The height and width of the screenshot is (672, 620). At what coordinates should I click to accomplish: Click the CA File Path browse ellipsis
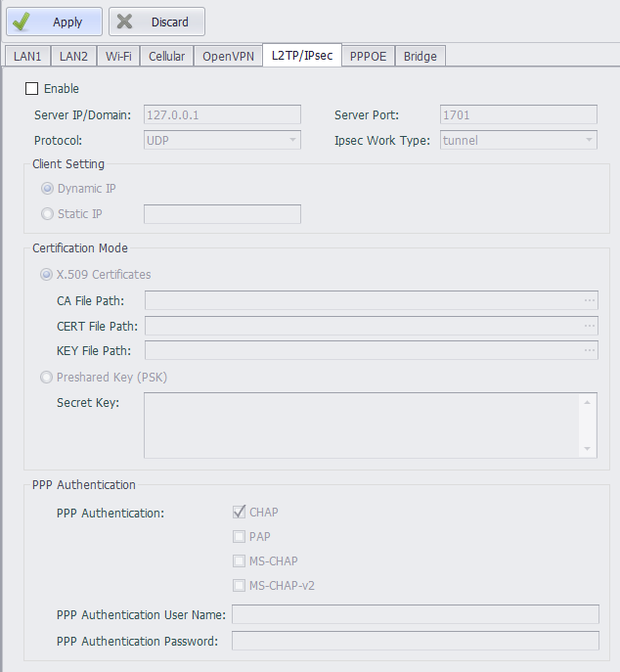[590, 301]
